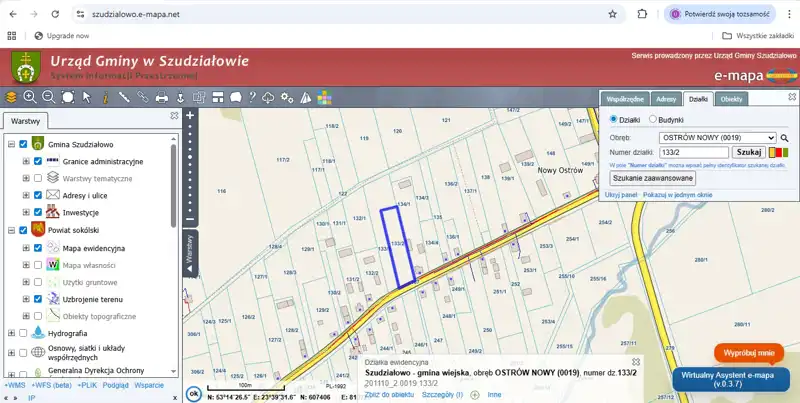Screen dimensions: 800x403
Task: Select the zoom in magnifier tool
Action: 30,97
